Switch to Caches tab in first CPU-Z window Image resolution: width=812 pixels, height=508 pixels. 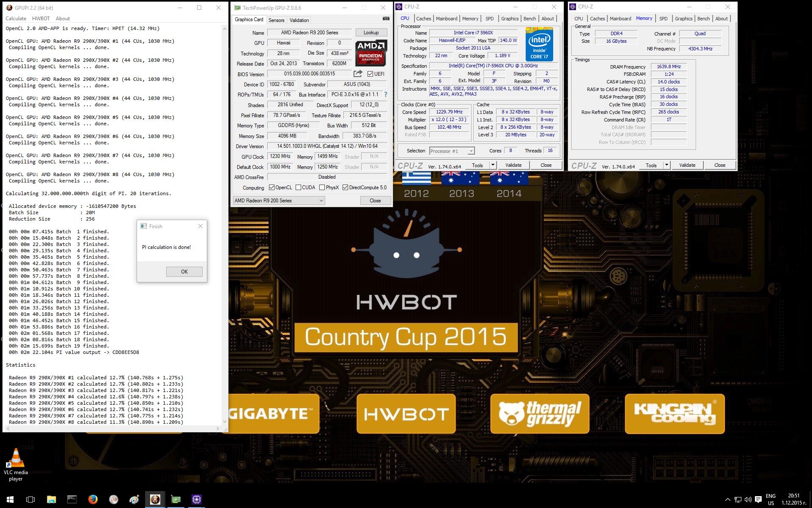pos(423,19)
